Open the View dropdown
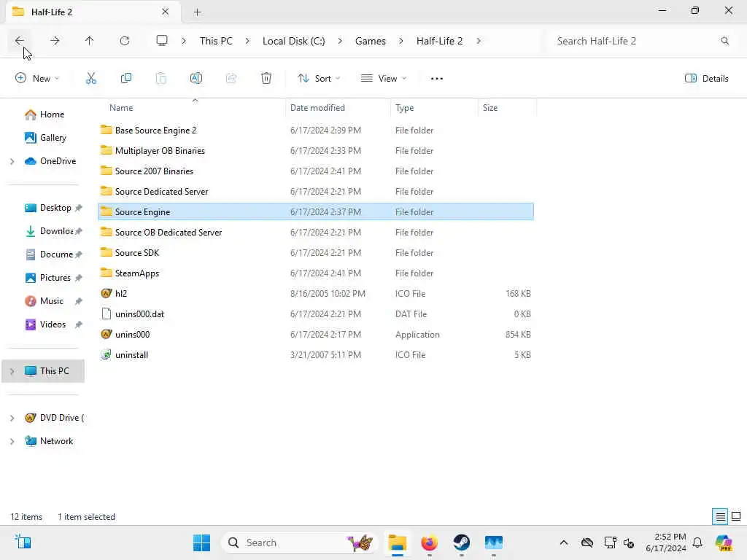The image size is (747, 560). tap(384, 79)
